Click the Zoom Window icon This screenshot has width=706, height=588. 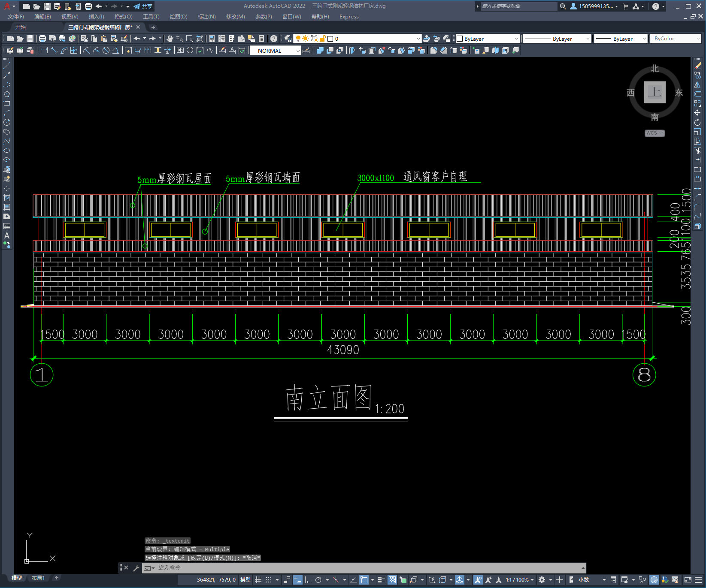click(190, 39)
